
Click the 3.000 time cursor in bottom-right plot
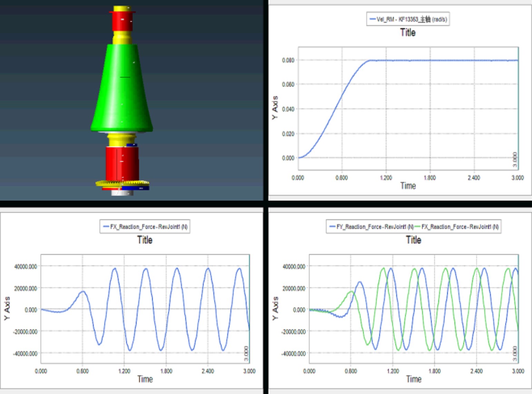pyautogui.click(x=515, y=354)
